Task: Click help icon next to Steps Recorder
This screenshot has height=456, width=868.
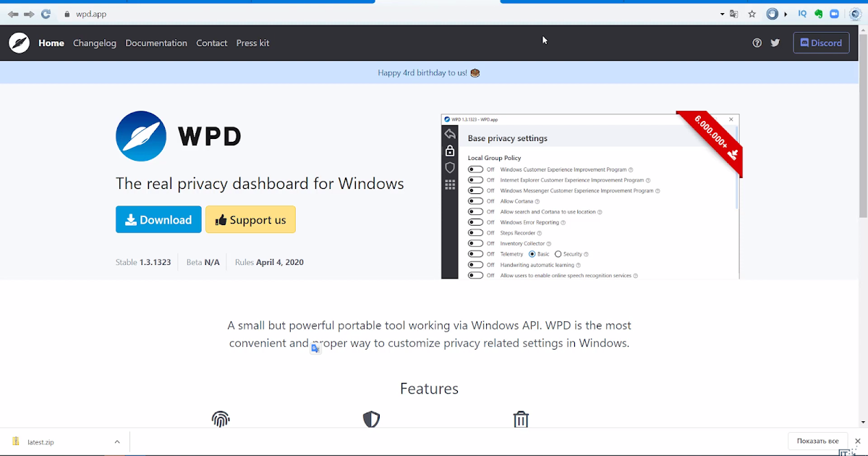Action: (540, 233)
